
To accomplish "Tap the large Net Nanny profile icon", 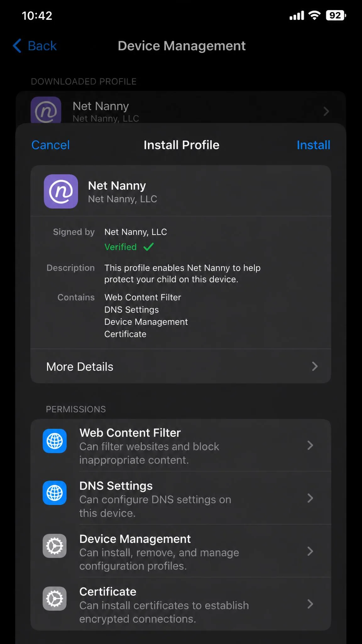I will (x=61, y=191).
